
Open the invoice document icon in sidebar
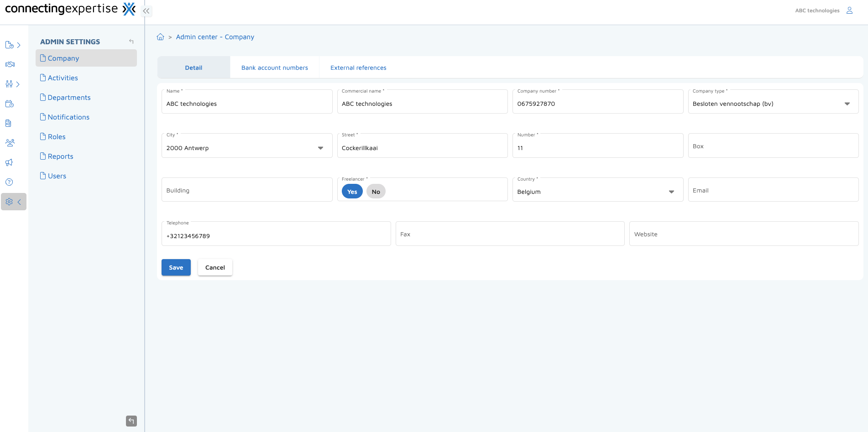click(10, 123)
